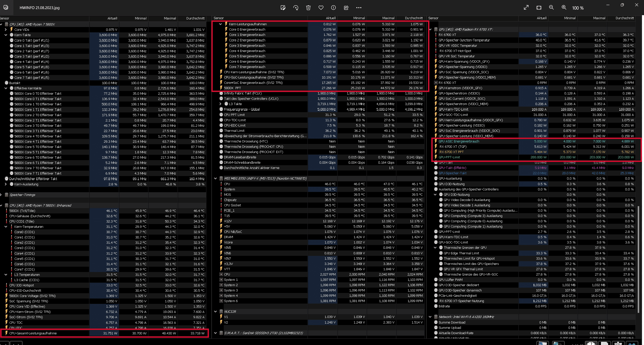Select the RX 6700 XT (TGP) row
The image size is (644, 345).
coord(534,146)
